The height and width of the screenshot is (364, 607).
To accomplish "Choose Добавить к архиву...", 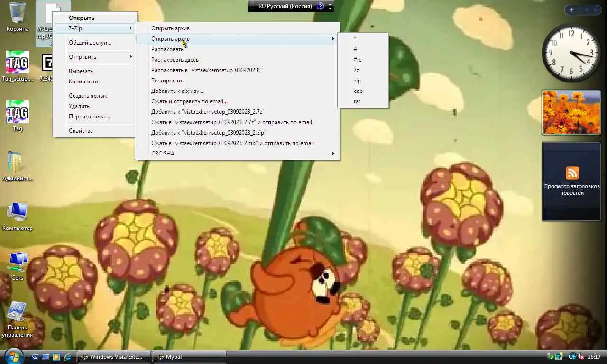I will [238, 91].
